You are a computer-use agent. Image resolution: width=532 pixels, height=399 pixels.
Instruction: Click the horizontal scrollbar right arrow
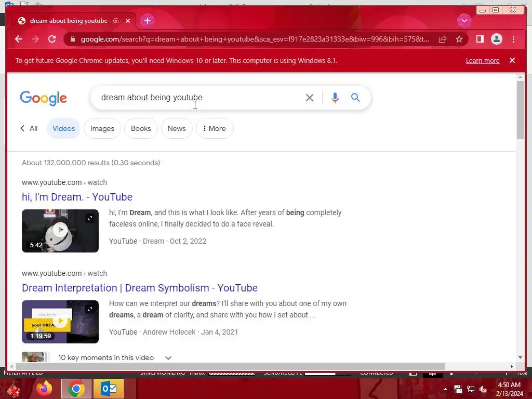(512, 366)
